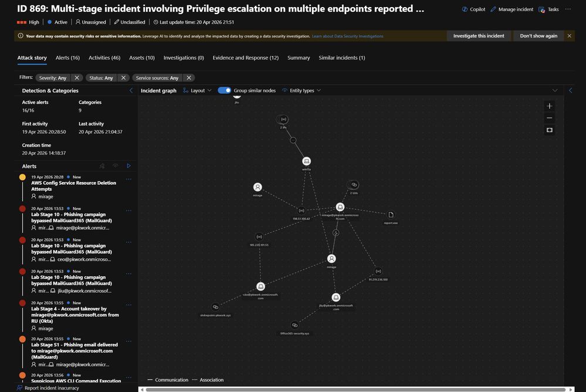Open Learn about Data Security Investigations link
This screenshot has height=392, width=586.
pos(348,36)
